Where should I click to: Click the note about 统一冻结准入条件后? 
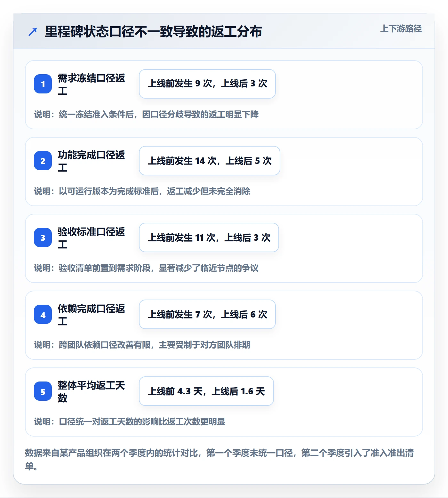tap(146, 114)
